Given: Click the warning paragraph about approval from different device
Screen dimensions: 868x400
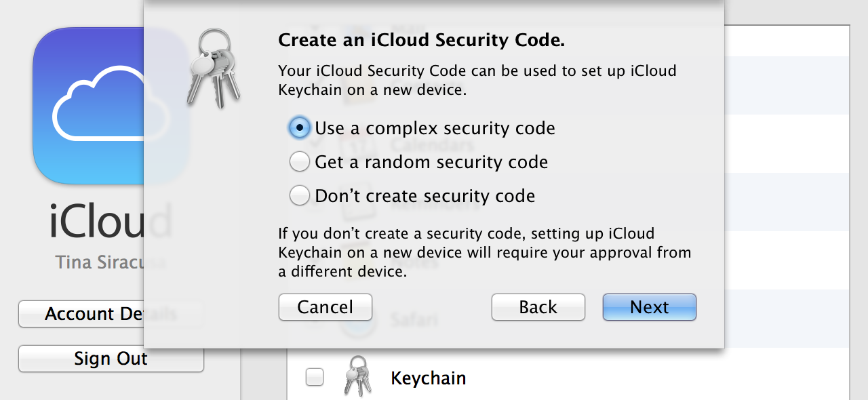Looking at the screenshot, I should click(485, 253).
